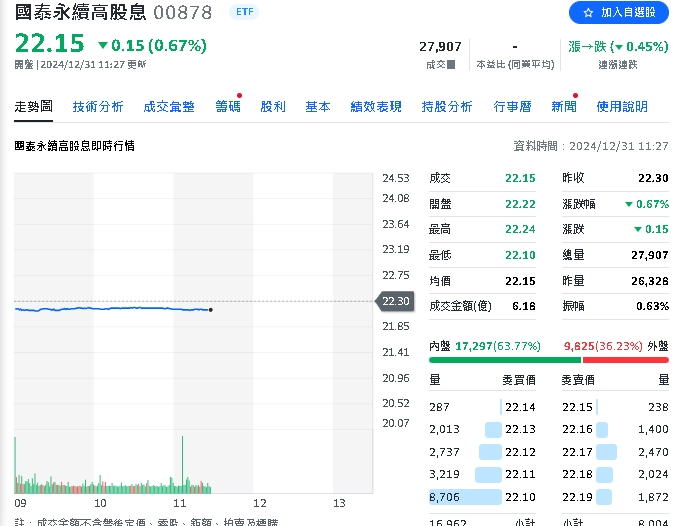Select the ETF badge next to 00878

pyautogui.click(x=244, y=12)
